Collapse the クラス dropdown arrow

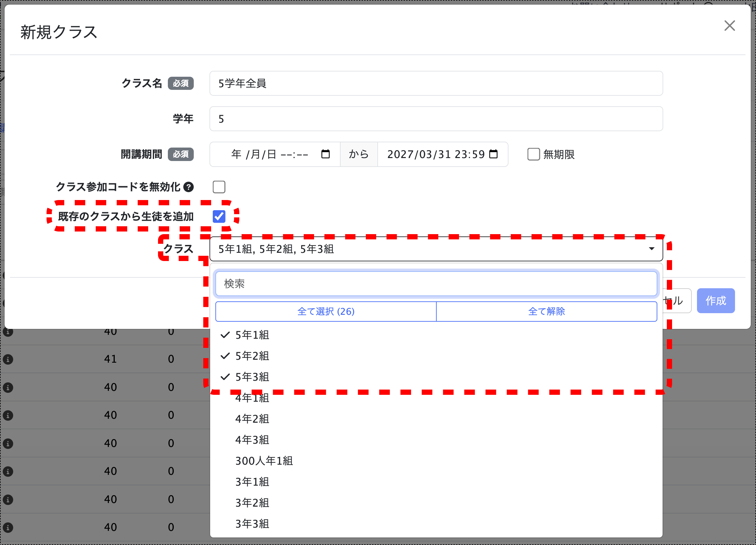[651, 249]
